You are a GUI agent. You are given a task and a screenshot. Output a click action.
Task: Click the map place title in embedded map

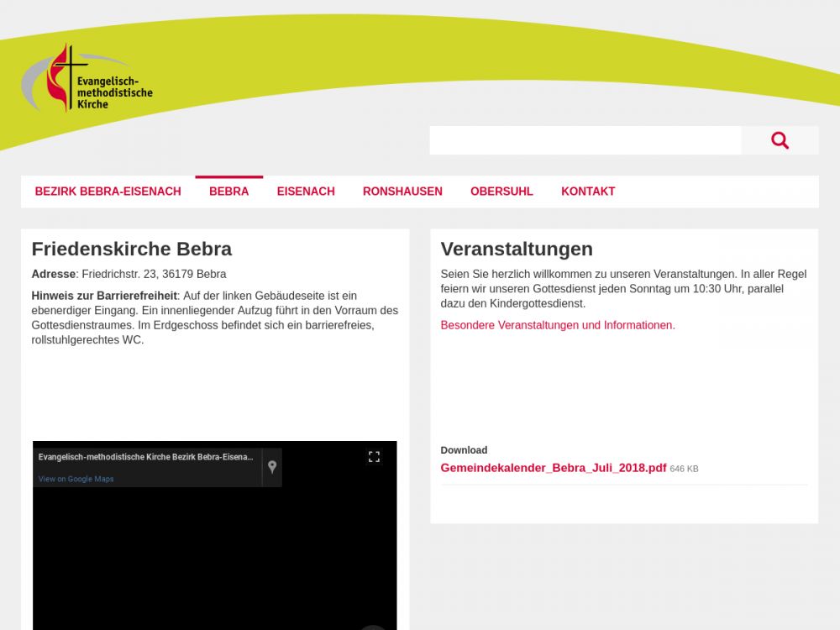pos(145,457)
